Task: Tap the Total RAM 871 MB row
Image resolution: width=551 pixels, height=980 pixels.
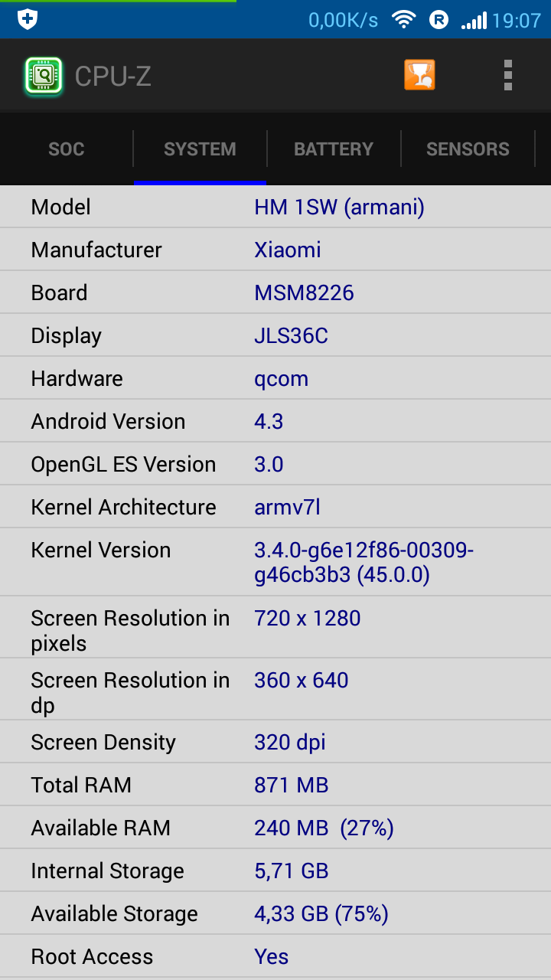Action: [x=275, y=785]
